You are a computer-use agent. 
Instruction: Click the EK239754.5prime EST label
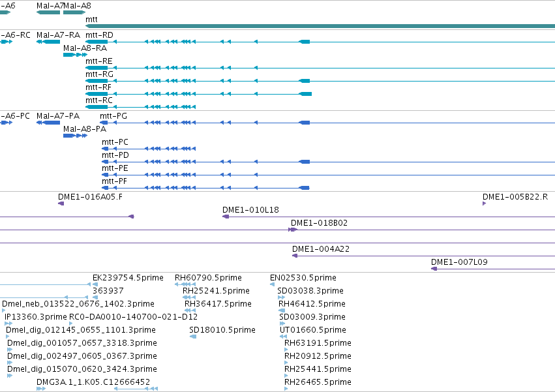click(128, 279)
